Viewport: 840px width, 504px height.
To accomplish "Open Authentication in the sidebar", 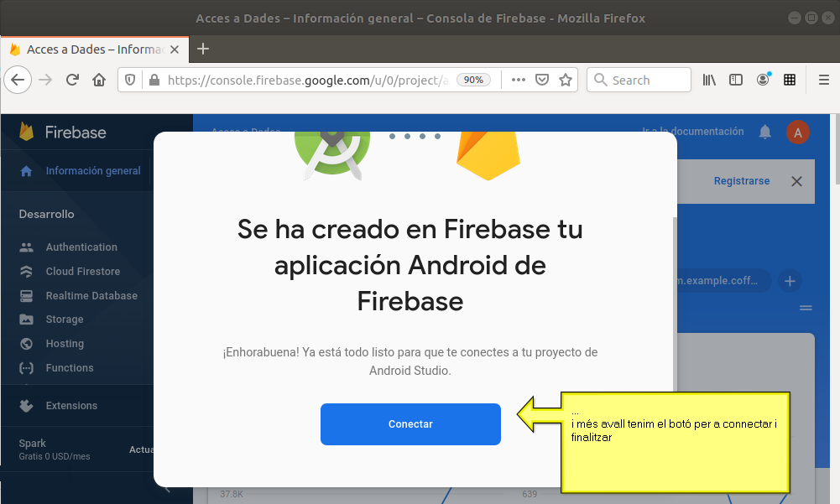I will [81, 247].
